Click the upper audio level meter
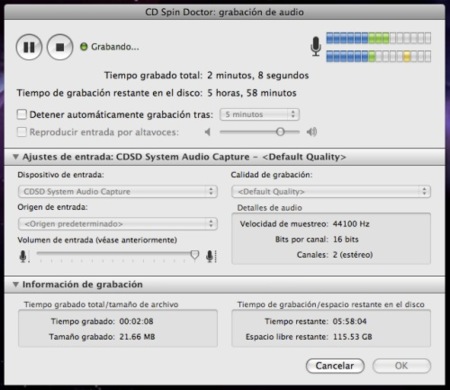Screen dimensions: 450x390 tap(378, 38)
